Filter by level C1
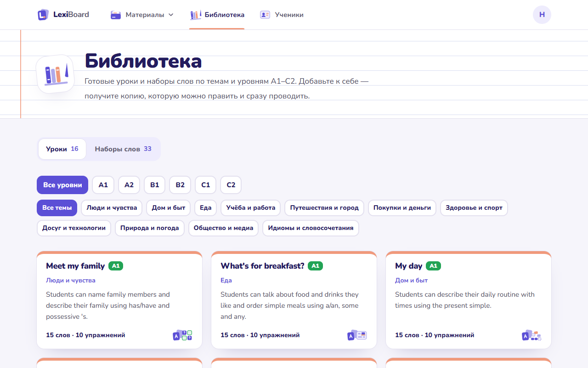This screenshot has height=368, width=588. pyautogui.click(x=206, y=185)
